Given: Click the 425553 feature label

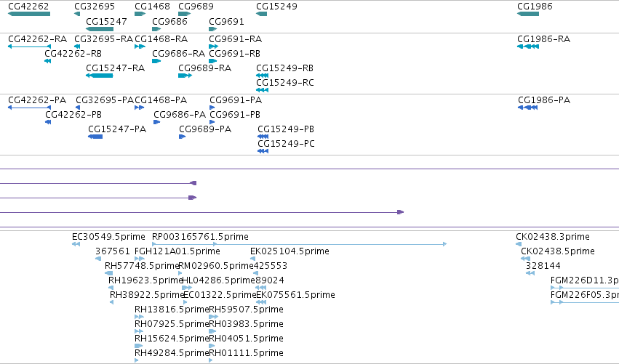Looking at the screenshot, I should [270, 266].
